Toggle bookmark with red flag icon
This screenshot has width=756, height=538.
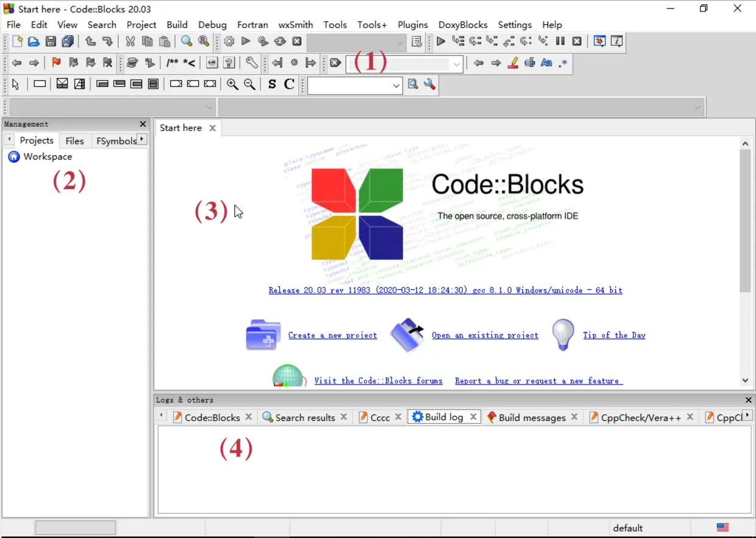click(56, 63)
